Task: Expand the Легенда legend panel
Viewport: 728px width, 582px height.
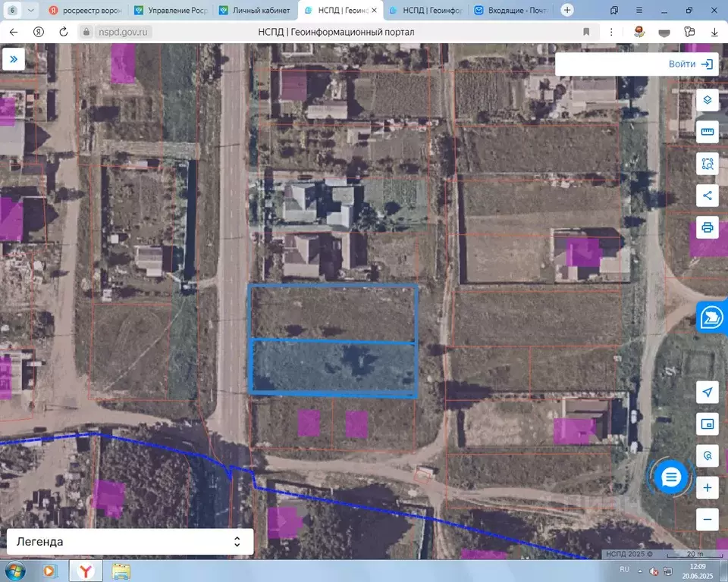Action: [130, 542]
